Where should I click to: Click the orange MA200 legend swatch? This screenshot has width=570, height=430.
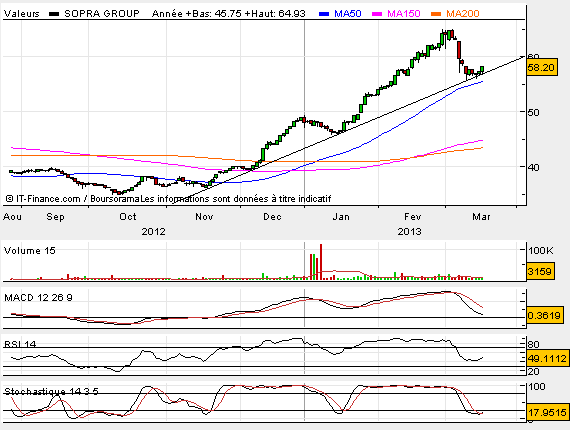(436, 14)
